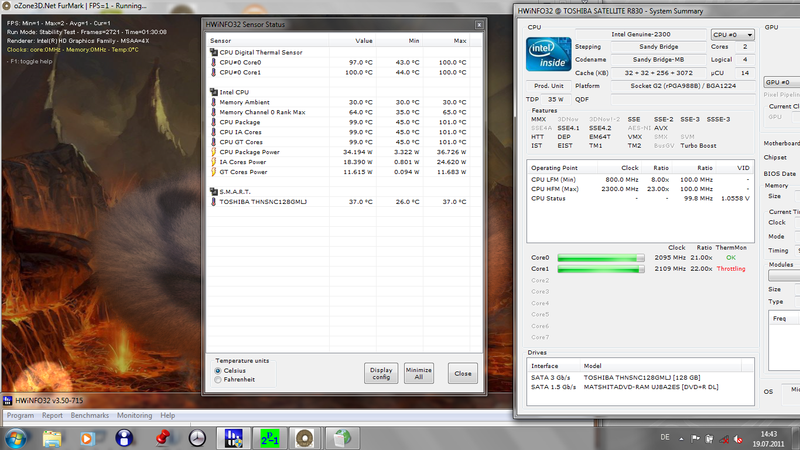Open the clock showing 14:43
This screenshot has width=800, height=450.
[x=768, y=439]
